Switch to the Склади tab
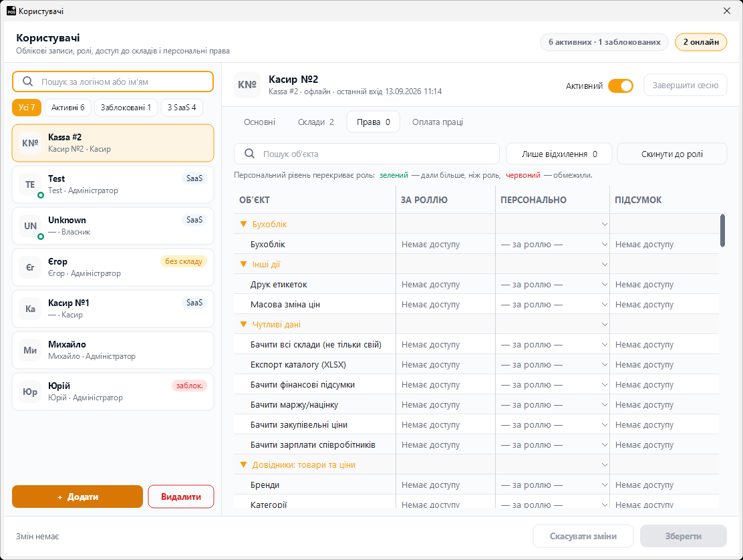The height and width of the screenshot is (560, 743). 315,122
